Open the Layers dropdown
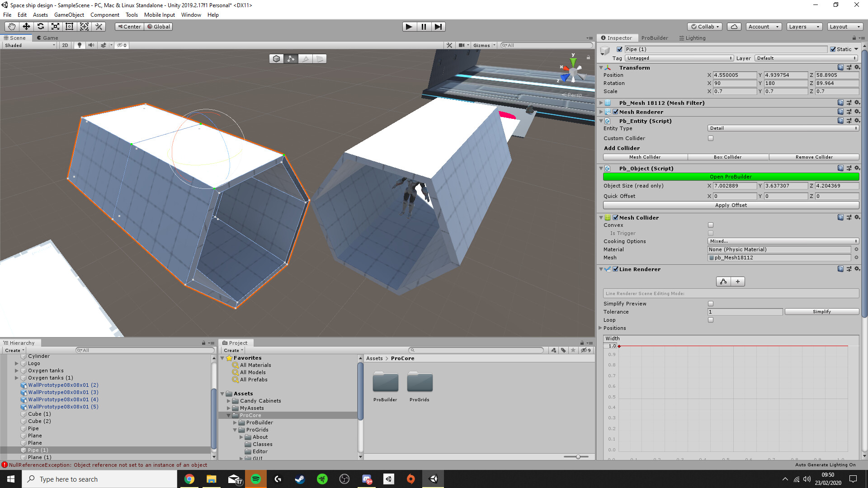 804,27
